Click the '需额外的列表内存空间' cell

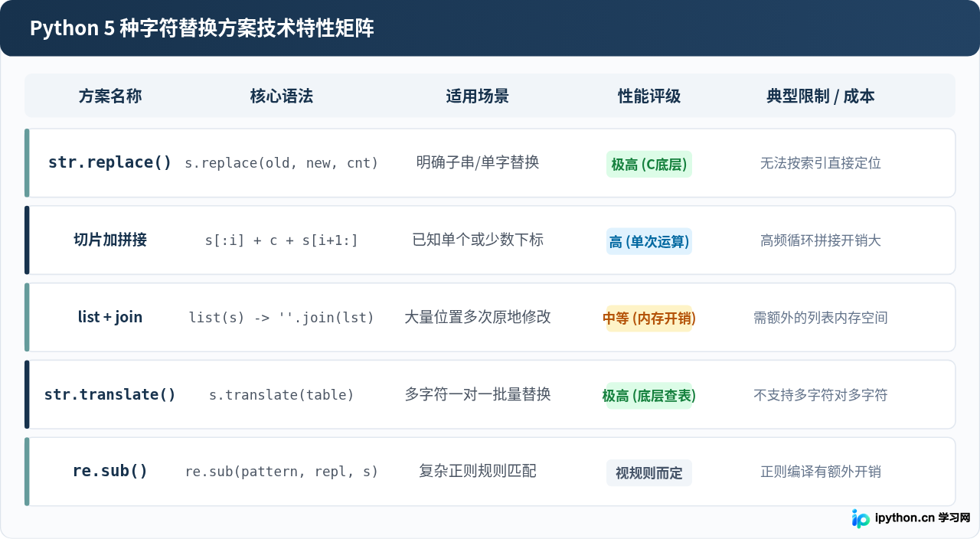click(821, 318)
